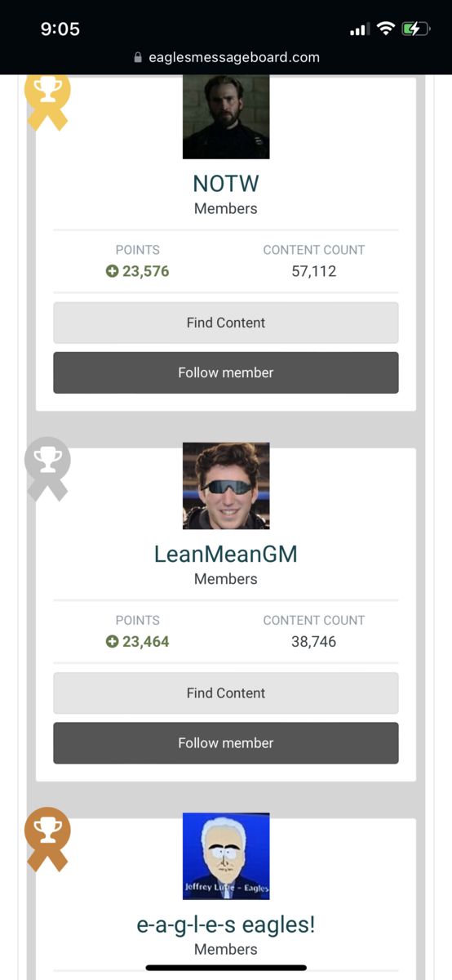Viewport: 452px width, 980px height.
Task: Tap the eaglesmessageboard.com address bar
Action: point(226,58)
